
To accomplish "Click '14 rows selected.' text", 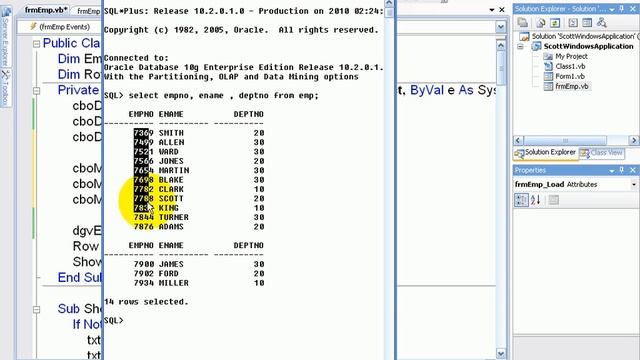I will 146,302.
